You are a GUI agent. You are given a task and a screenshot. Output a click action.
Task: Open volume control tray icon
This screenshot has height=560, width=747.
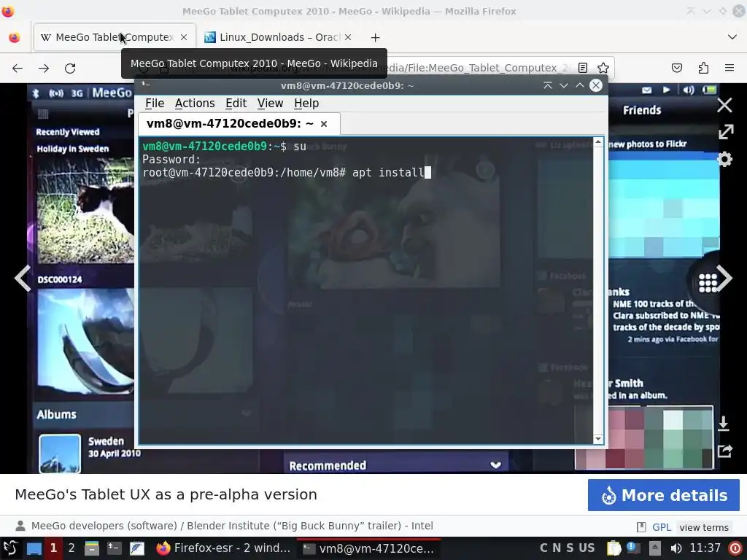pyautogui.click(x=676, y=548)
